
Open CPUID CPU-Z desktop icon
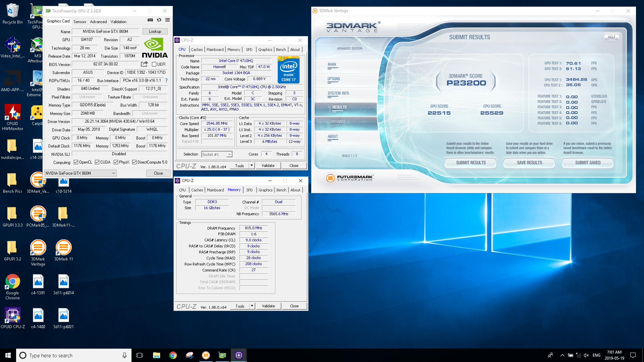(x=12, y=318)
